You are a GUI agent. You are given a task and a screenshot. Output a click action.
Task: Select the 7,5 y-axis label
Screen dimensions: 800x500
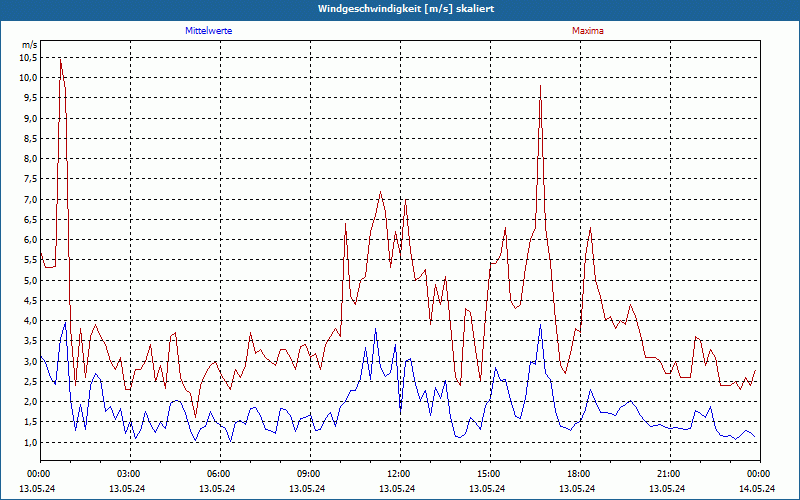pos(31,179)
